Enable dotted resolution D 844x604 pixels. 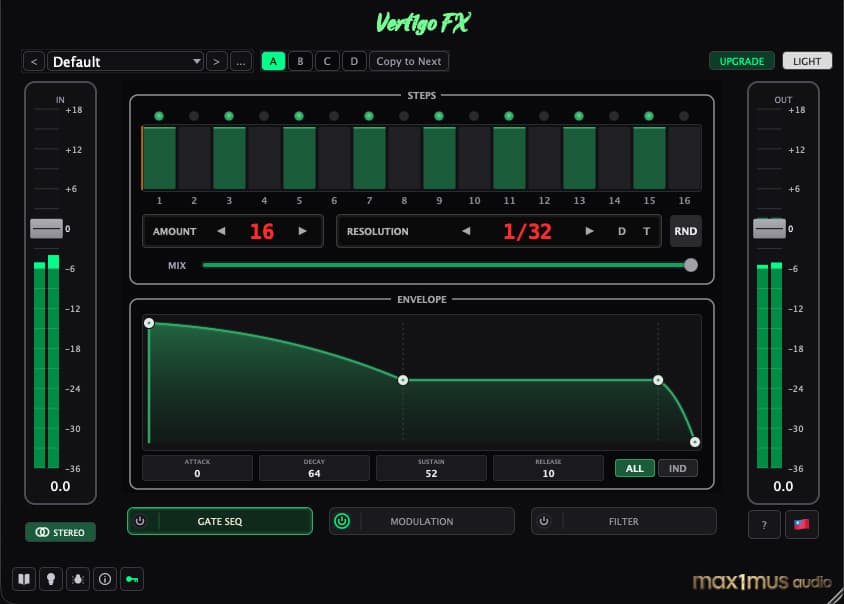click(x=622, y=231)
